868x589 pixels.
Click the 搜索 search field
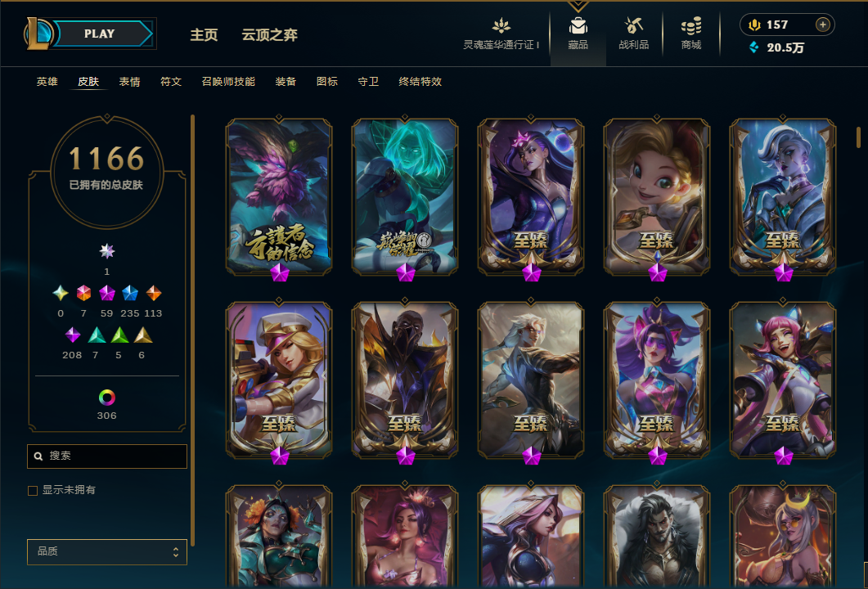(x=107, y=456)
